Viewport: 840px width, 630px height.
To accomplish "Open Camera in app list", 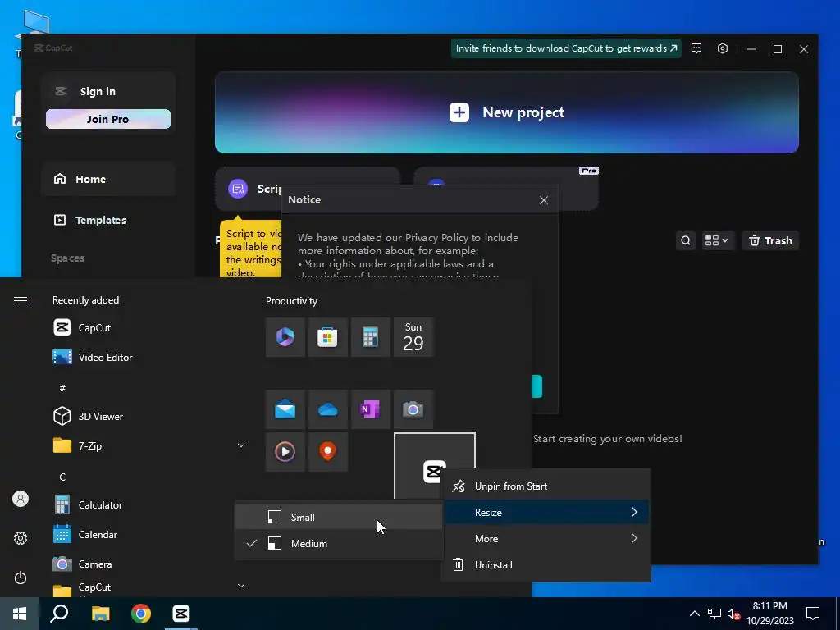I will pos(146,564).
